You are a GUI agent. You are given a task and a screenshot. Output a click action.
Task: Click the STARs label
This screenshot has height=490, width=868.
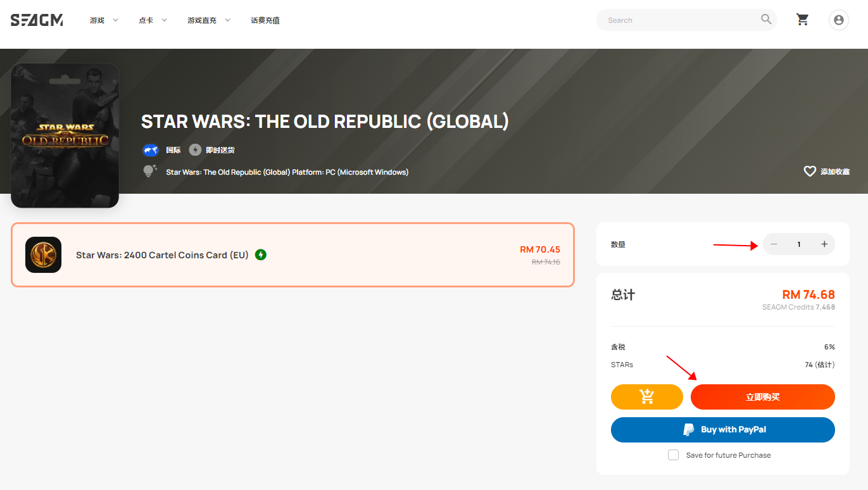(622, 365)
